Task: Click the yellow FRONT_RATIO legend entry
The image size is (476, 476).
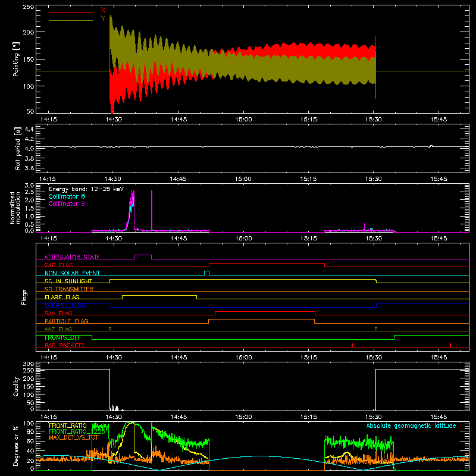Action: [68, 425]
